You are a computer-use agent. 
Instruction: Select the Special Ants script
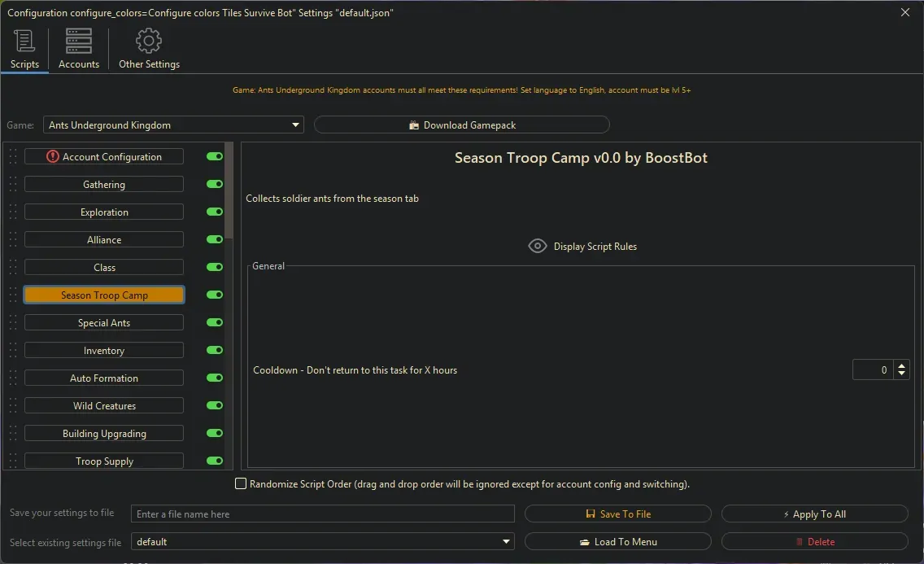click(104, 323)
